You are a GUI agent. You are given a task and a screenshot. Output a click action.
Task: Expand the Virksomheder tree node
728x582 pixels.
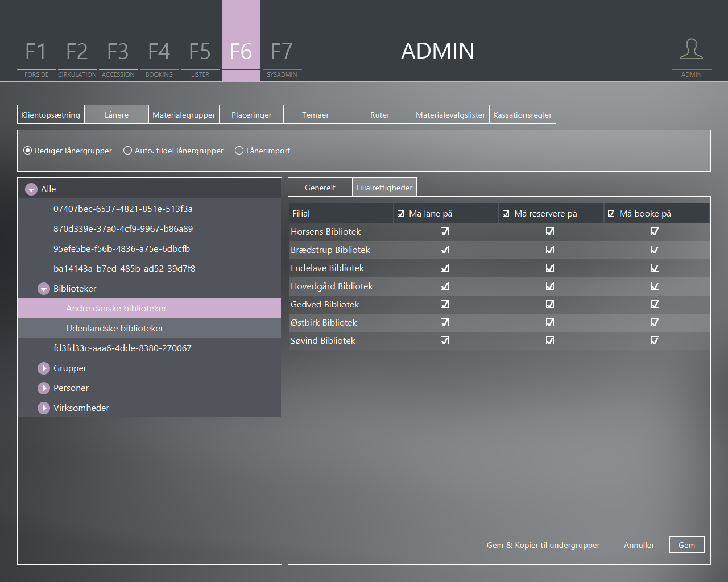coord(44,408)
